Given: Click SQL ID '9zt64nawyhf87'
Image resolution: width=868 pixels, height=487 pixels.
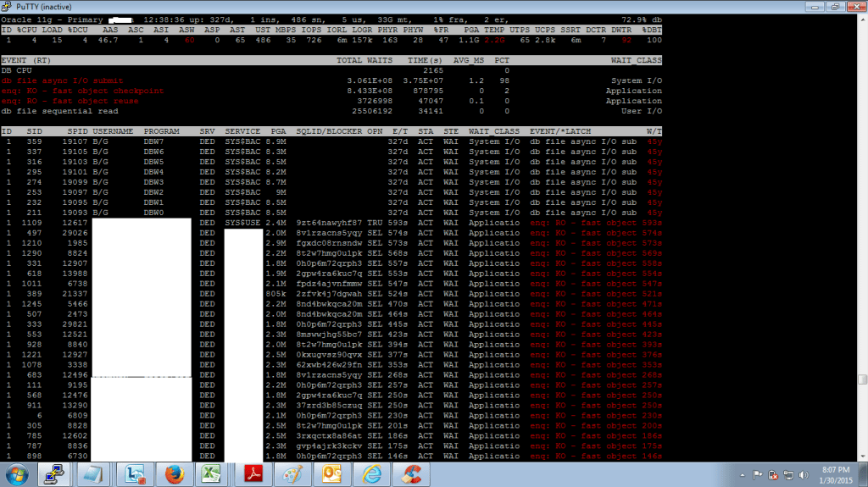Looking at the screenshot, I should click(x=329, y=223).
